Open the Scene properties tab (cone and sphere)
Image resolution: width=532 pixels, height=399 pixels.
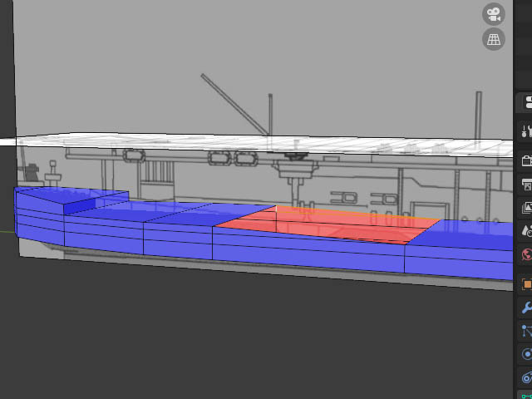coord(526,231)
